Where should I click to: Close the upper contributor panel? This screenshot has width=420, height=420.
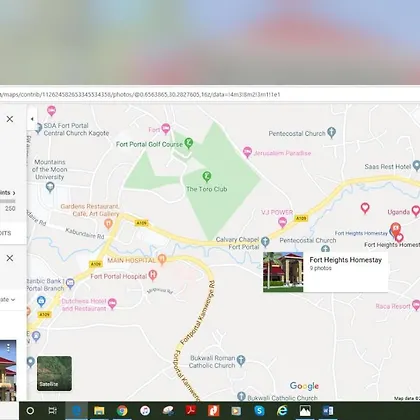pos(10,119)
